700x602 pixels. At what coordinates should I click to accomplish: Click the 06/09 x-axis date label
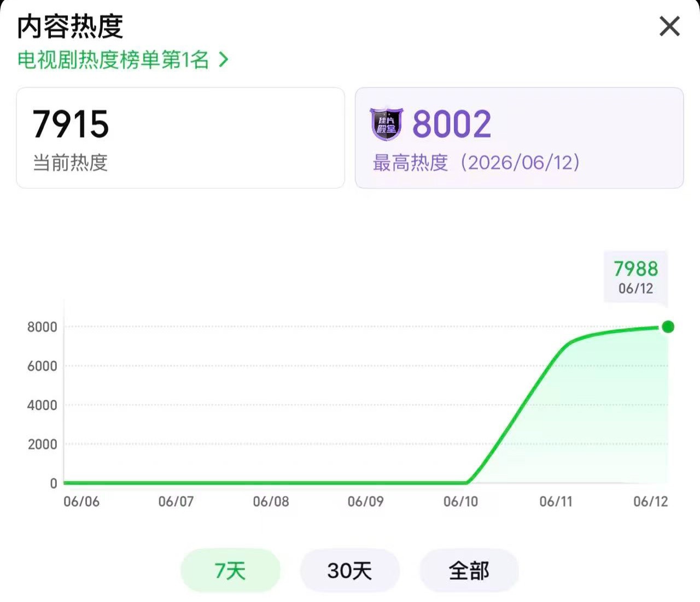pos(365,501)
